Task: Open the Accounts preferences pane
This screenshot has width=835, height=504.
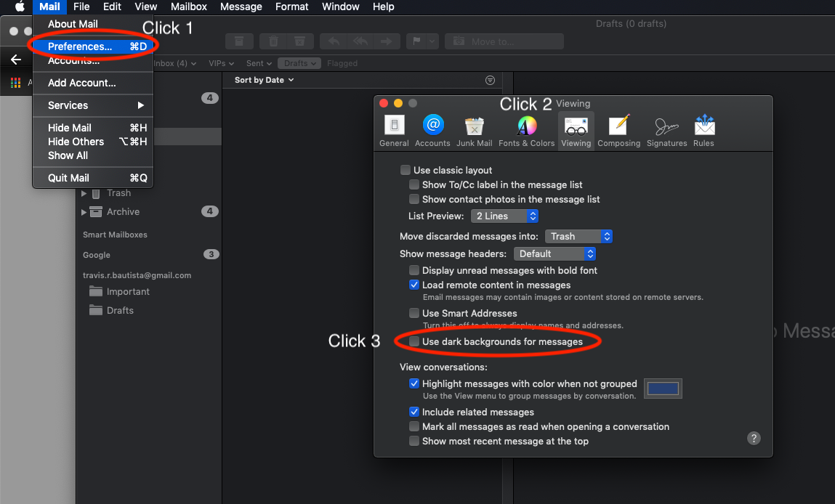Action: tap(432, 131)
